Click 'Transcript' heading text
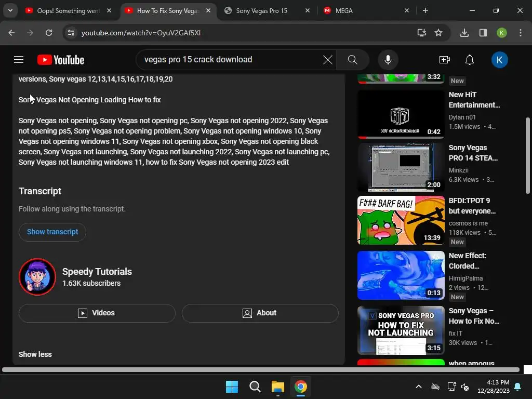Screen dimensions: 532x399 [40, 191]
